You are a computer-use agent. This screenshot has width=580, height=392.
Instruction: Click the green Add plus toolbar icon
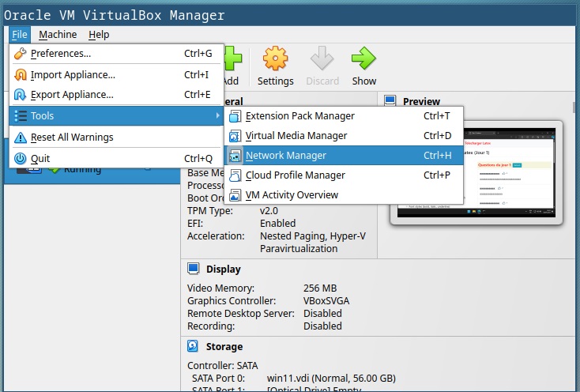point(233,58)
